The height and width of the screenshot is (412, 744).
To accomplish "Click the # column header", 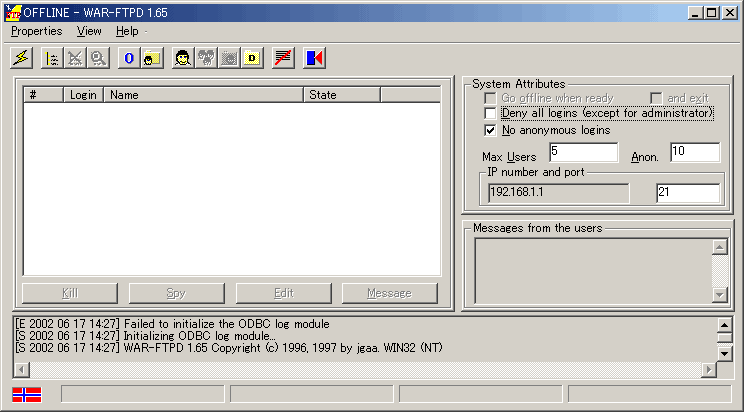I will 44,95.
